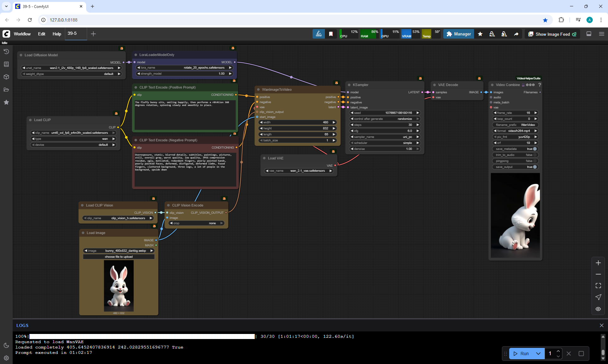Open the queue history sidebar icon
This screenshot has height=364, width=608.
click(6, 52)
